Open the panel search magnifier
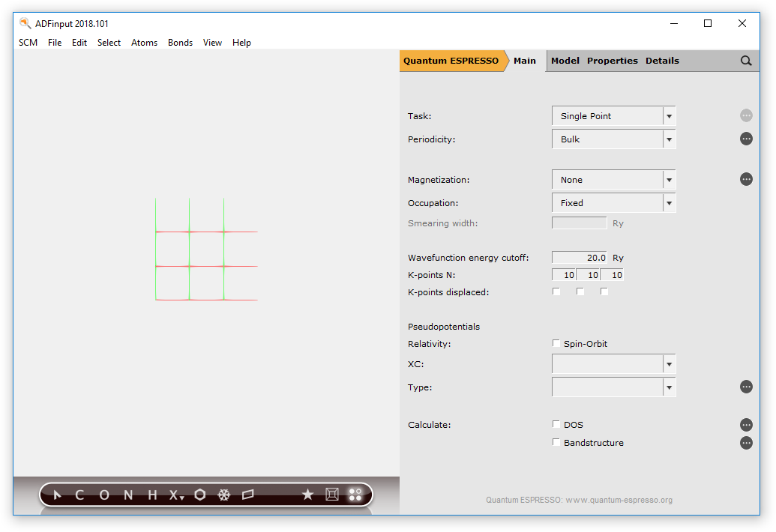 [746, 61]
